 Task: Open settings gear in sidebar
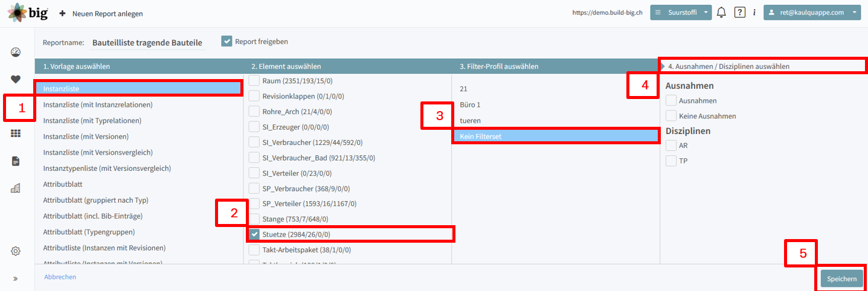pyautogui.click(x=16, y=251)
